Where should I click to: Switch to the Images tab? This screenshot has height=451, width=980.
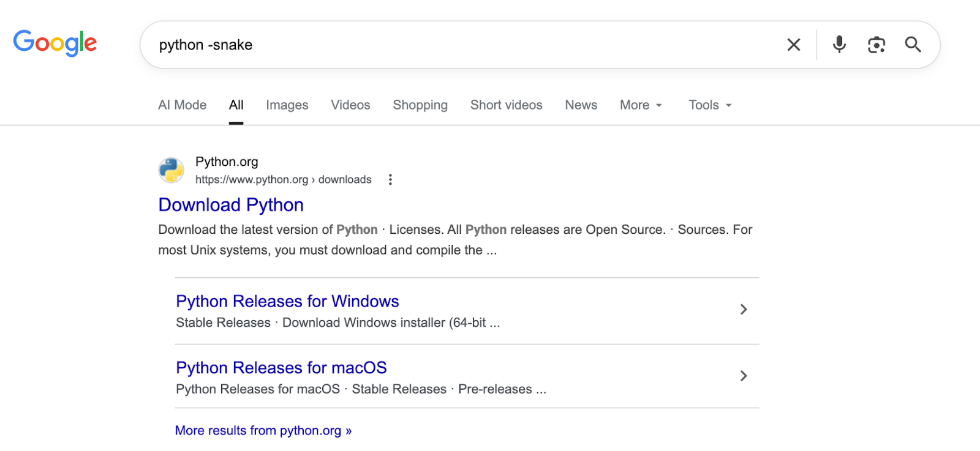[x=287, y=105]
